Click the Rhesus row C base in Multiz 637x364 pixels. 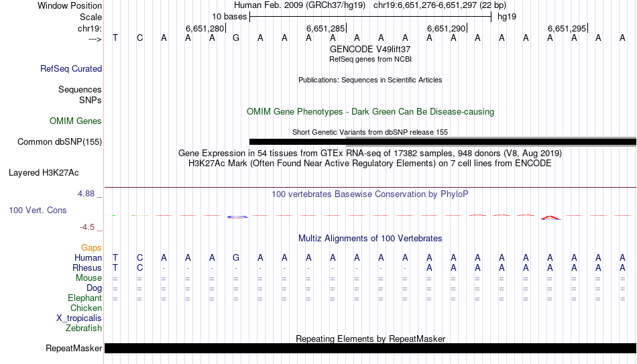139,268
